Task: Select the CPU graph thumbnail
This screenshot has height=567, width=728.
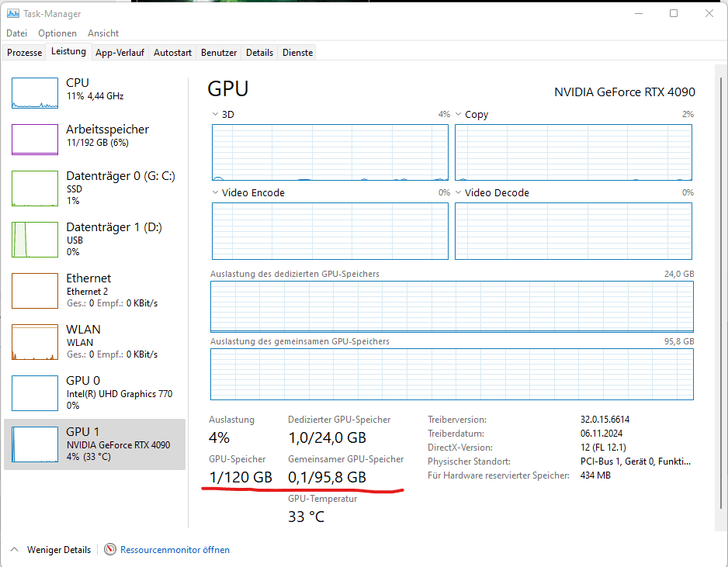Action: click(x=35, y=93)
